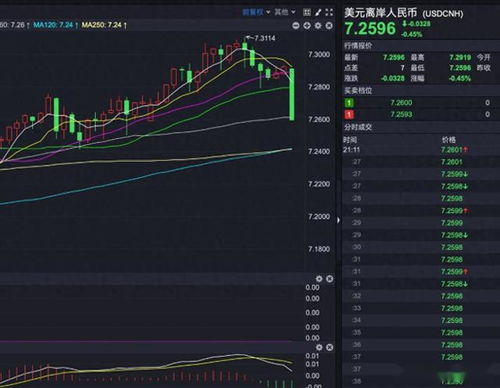Zoom in the candlestick chart (plus icon)
The image size is (500, 388).
307,26
